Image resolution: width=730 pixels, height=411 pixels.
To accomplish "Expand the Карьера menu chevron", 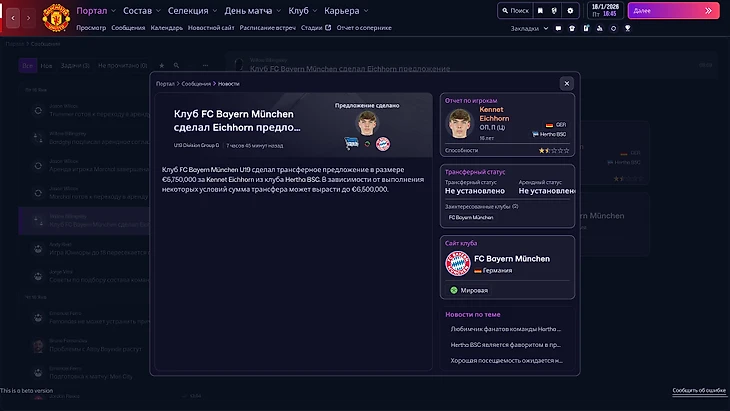I will pyautogui.click(x=366, y=11).
